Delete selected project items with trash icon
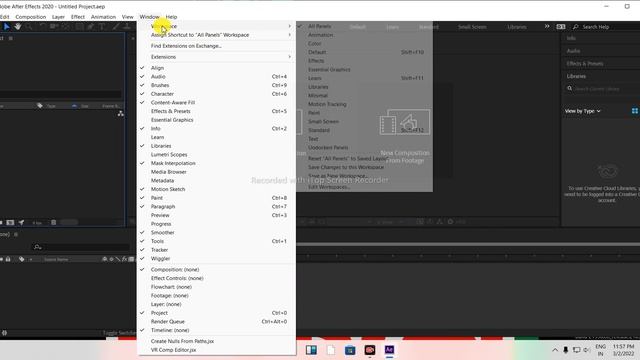640x360 pixels. tap(53, 222)
